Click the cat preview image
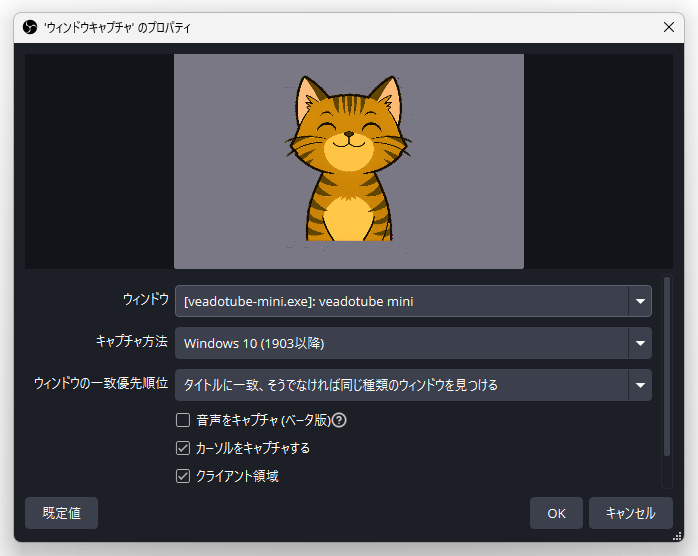 [x=348, y=161]
